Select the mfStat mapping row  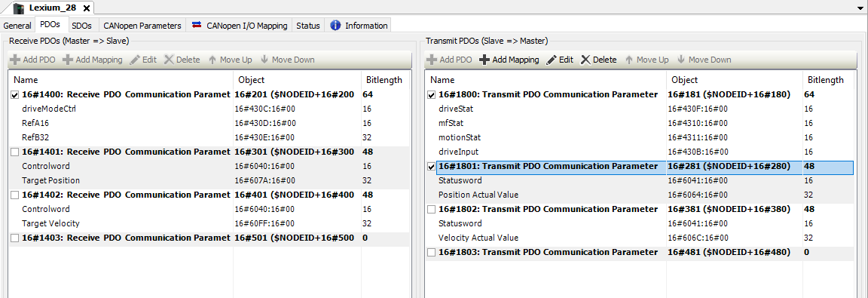click(x=640, y=124)
